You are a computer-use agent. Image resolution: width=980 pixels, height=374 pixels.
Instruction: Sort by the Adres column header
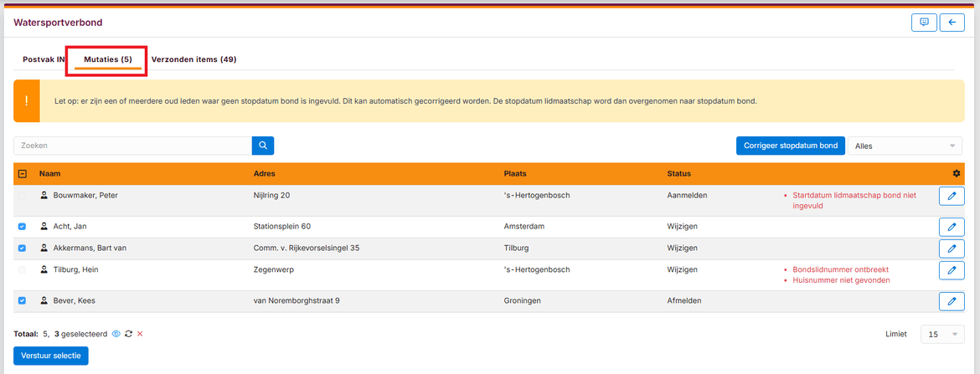click(x=265, y=173)
